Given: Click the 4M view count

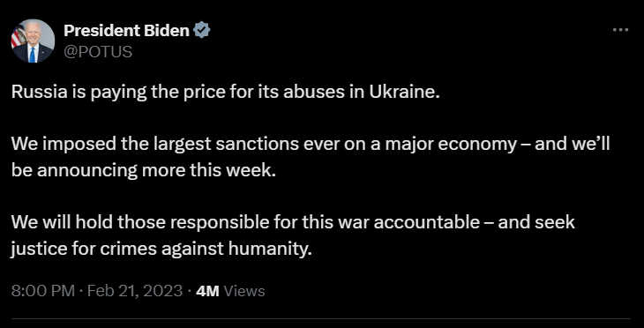Looking at the screenshot, I should tap(207, 291).
